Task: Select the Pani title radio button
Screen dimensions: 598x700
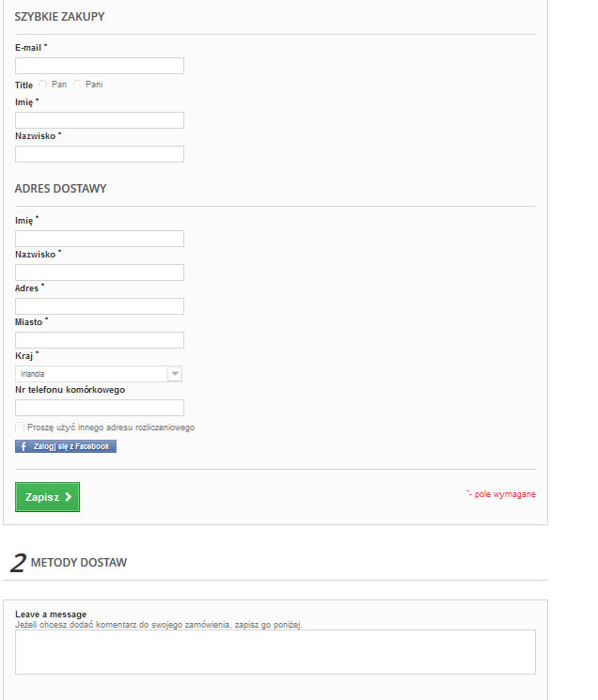Action: pyautogui.click(x=78, y=85)
